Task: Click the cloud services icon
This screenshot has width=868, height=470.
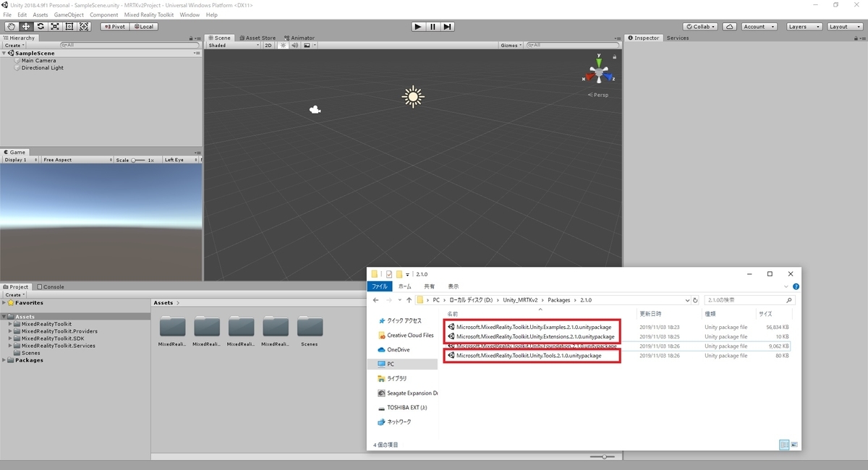Action: click(x=730, y=27)
